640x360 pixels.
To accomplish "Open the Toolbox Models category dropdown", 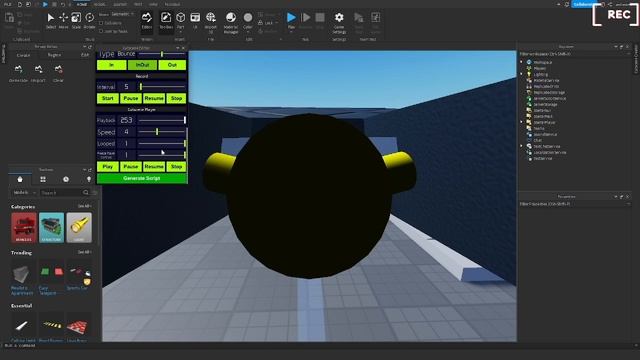I will pos(24,193).
